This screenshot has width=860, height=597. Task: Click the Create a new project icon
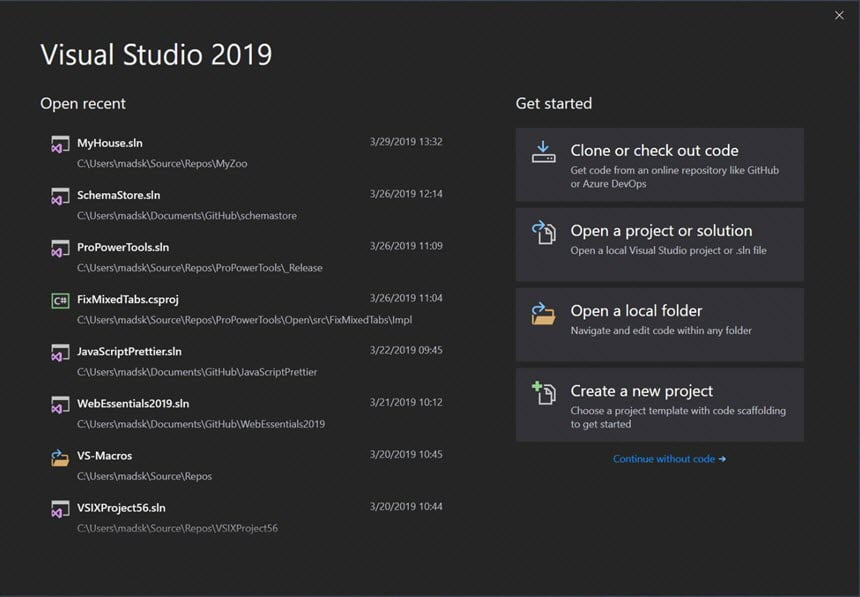(x=544, y=393)
